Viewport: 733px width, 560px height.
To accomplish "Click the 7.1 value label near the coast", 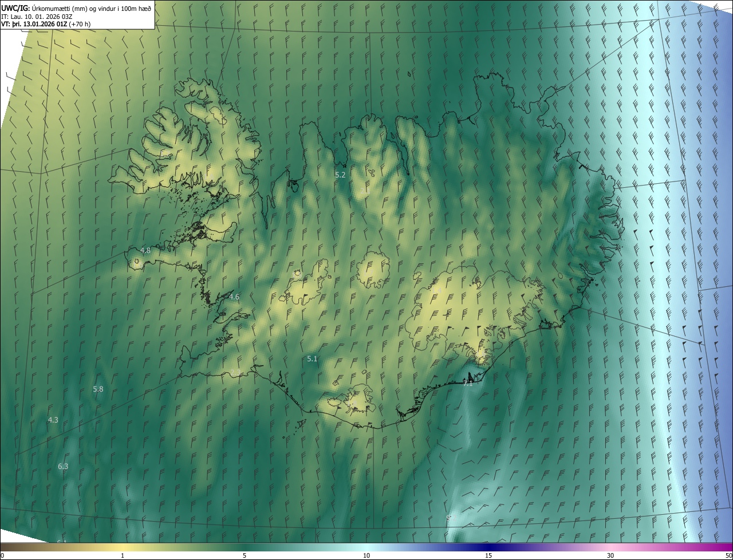I will pos(468,383).
